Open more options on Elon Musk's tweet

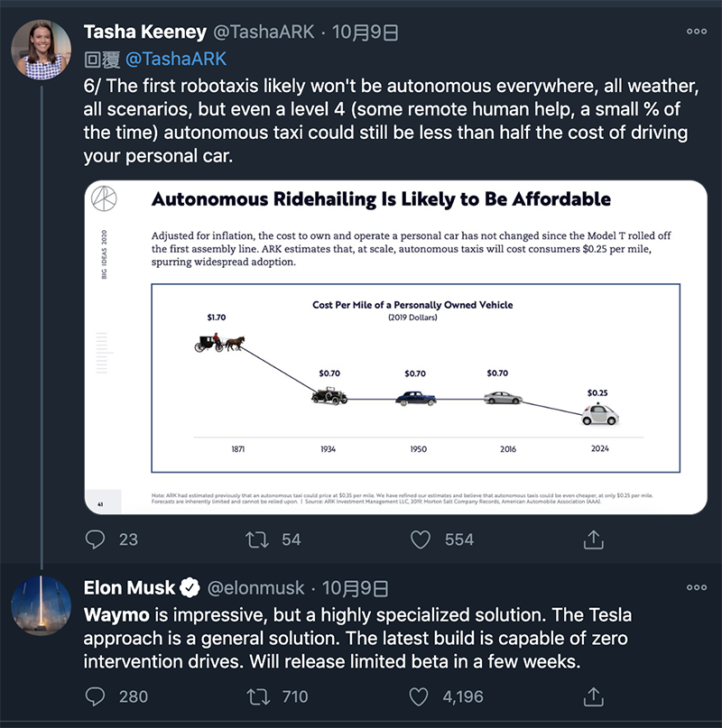pyautogui.click(x=697, y=587)
